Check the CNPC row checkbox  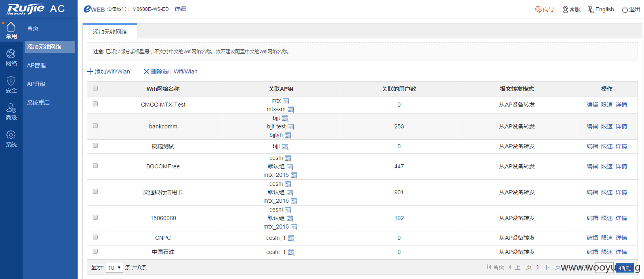click(x=95, y=237)
